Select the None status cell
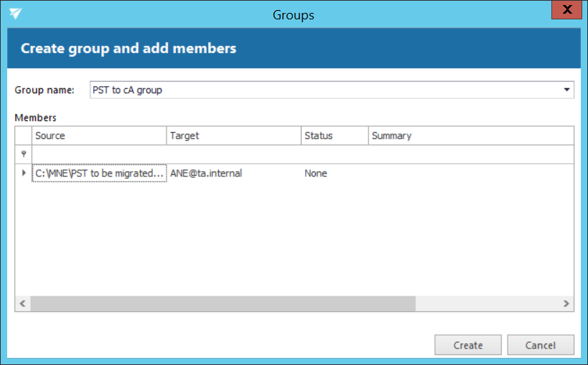 [x=335, y=174]
